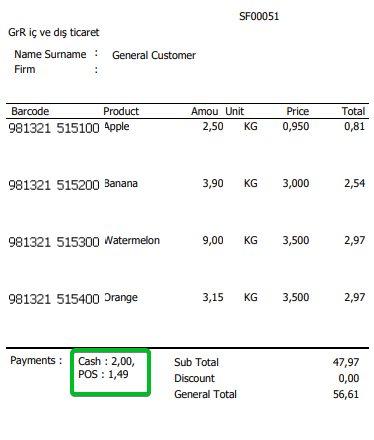The height and width of the screenshot is (440, 374).
Task: Select the Watermelon product name
Action: click(132, 240)
